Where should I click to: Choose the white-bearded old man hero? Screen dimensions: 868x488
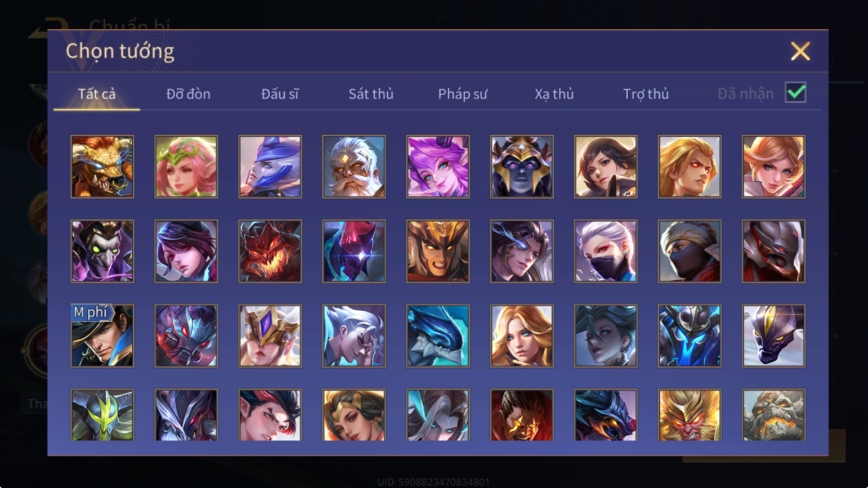[x=354, y=167]
